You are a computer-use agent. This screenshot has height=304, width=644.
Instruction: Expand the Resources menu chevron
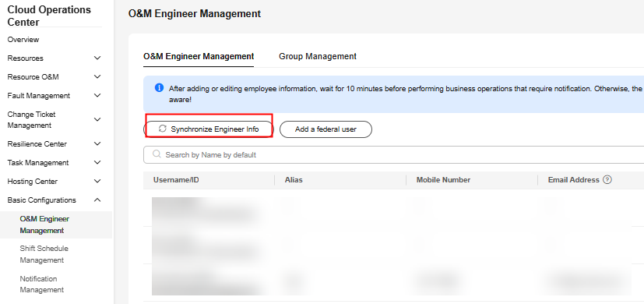click(x=97, y=58)
